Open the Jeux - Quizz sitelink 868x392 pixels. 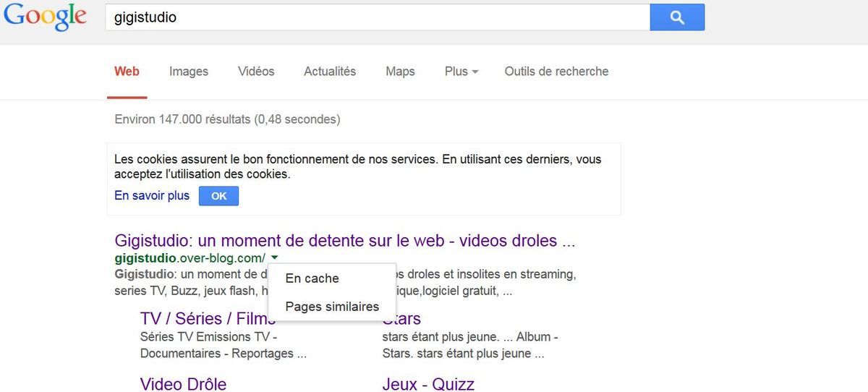click(x=428, y=384)
